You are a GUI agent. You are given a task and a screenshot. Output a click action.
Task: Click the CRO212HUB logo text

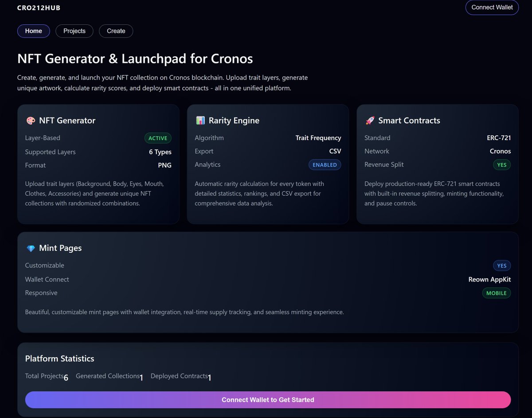[x=39, y=8]
